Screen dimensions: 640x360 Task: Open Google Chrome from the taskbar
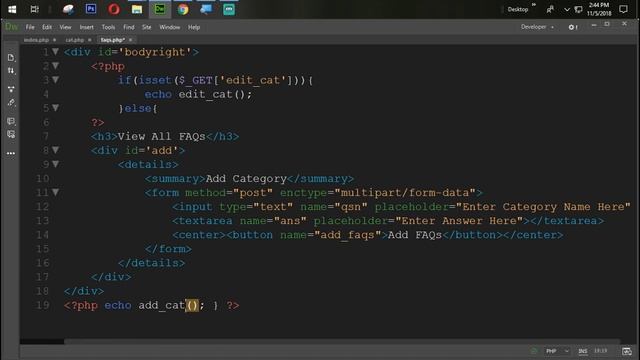pos(183,9)
